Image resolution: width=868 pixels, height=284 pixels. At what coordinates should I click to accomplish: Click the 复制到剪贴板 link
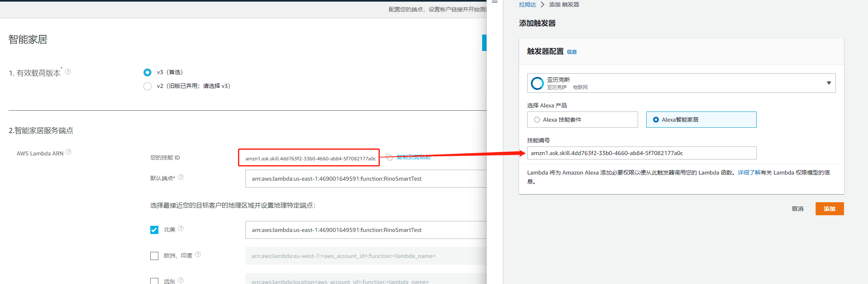point(413,157)
